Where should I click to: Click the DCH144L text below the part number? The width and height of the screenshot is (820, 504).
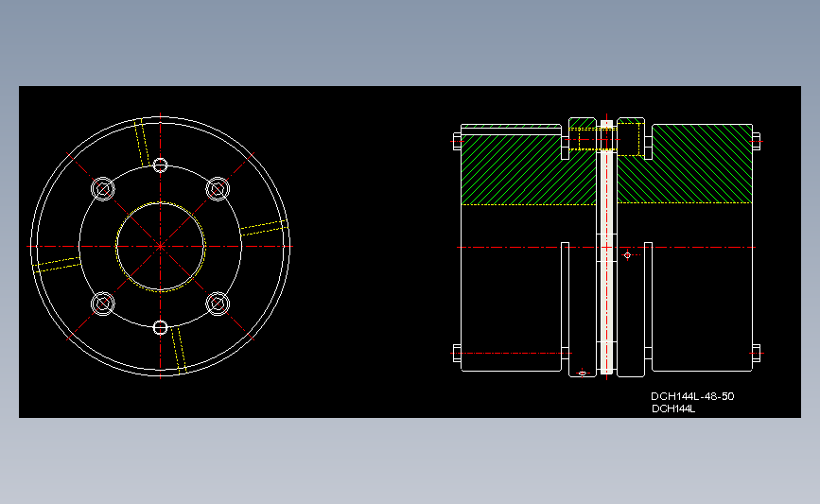pyautogui.click(x=673, y=408)
